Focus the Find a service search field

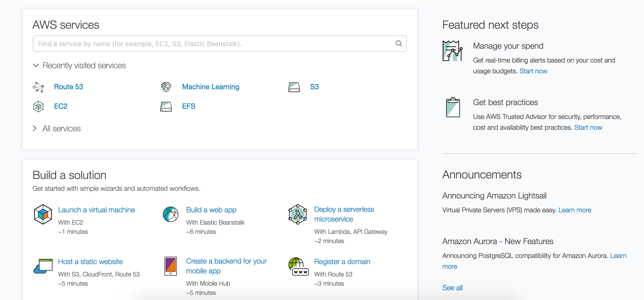point(220,44)
